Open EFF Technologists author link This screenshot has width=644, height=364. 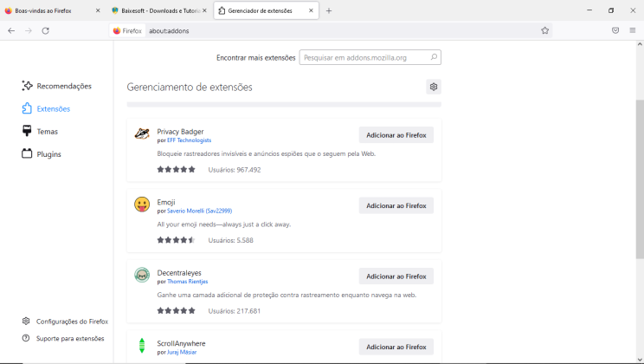pos(189,140)
